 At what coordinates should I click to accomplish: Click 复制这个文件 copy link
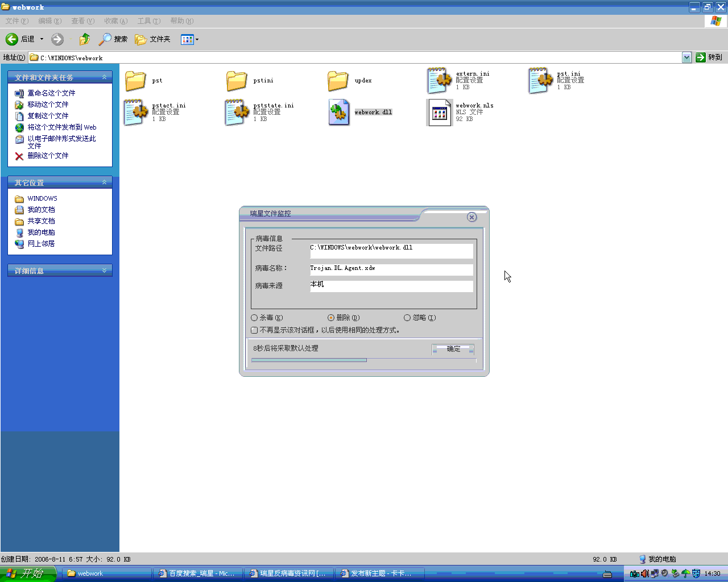[48, 116]
